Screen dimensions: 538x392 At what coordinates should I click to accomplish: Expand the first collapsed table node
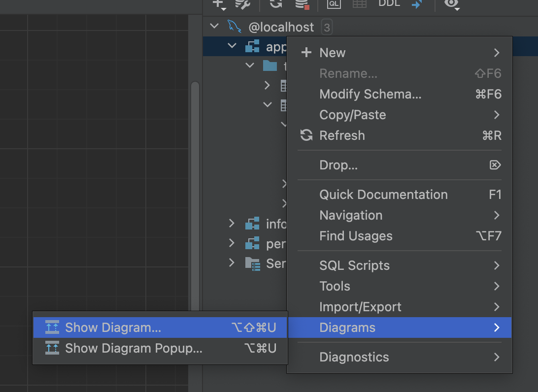click(x=268, y=85)
